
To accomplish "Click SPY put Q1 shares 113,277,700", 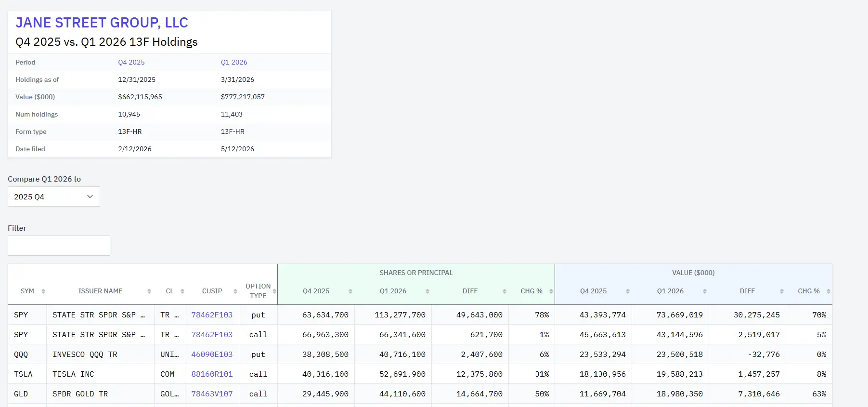I will pos(400,315).
